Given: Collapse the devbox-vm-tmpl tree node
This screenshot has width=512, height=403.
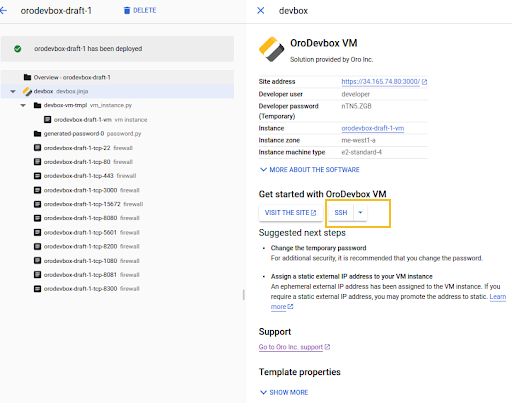Looking at the screenshot, I should click(23, 105).
